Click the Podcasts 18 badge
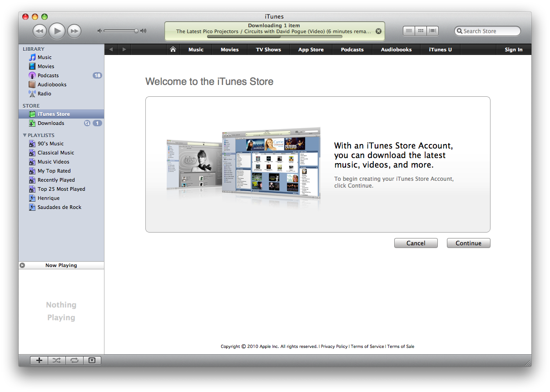Image resolution: width=550 pixels, height=392 pixels. [x=97, y=75]
